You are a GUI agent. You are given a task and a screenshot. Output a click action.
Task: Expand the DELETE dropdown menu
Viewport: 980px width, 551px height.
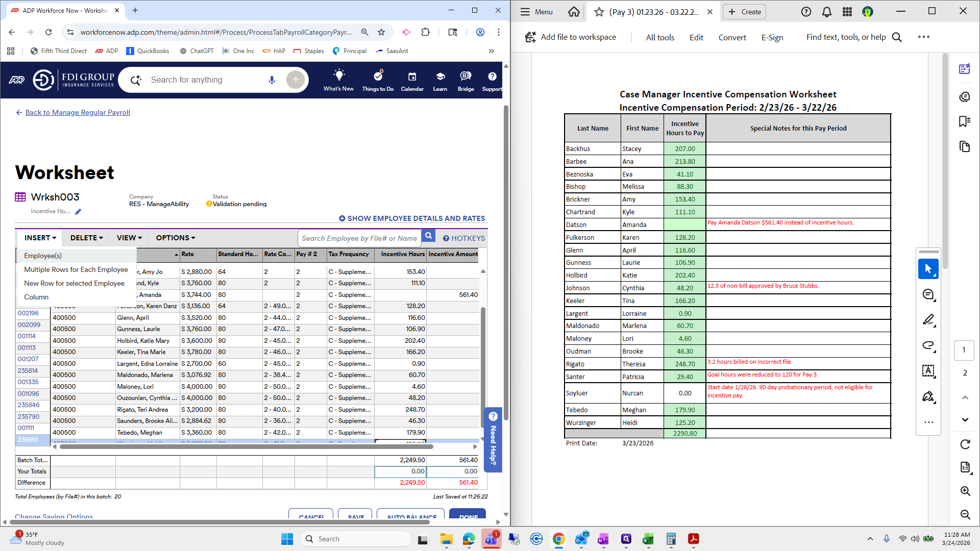(x=86, y=238)
